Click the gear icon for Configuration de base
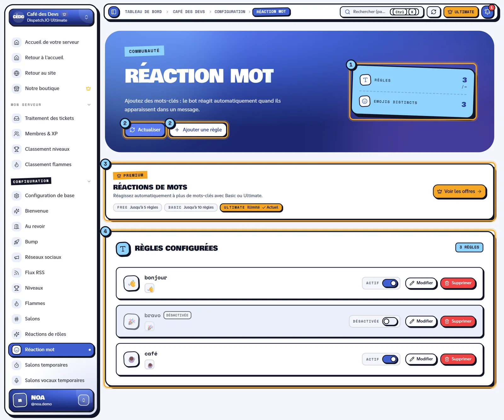The height and width of the screenshot is (420, 504). (17, 196)
